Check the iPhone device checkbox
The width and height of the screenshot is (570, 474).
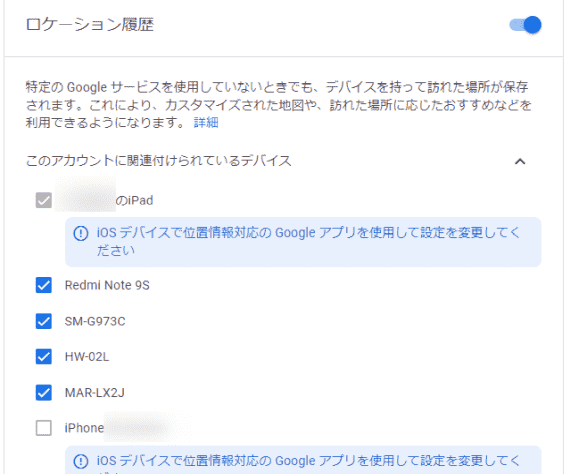(44, 428)
